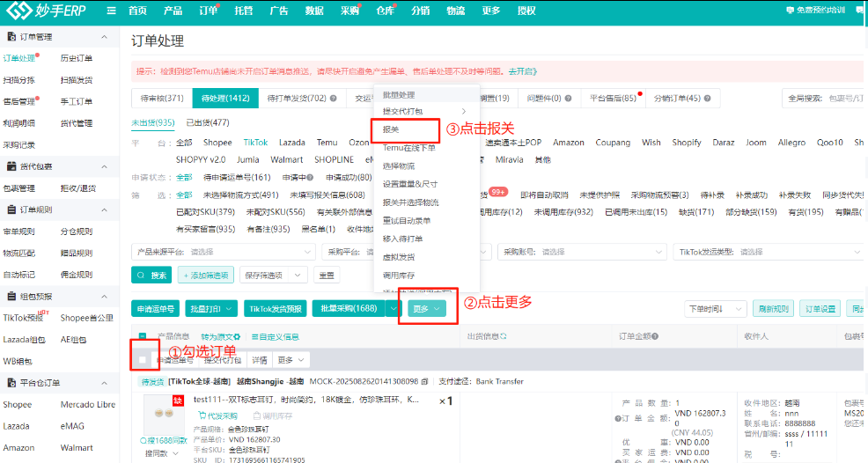Open the 产品来源平台 dropdown

click(x=223, y=252)
